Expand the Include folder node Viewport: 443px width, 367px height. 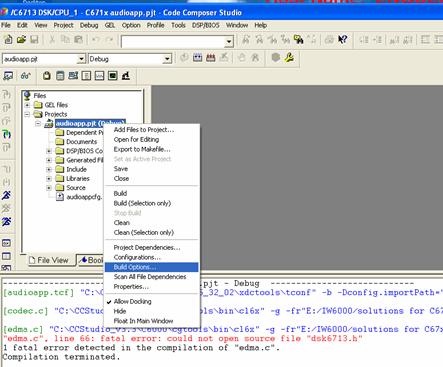(x=49, y=169)
